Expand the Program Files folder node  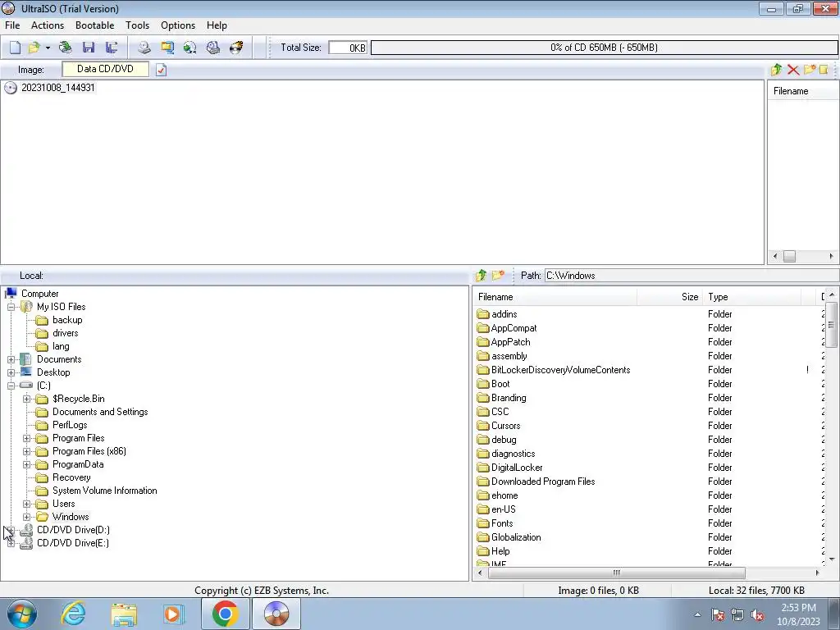pos(27,438)
